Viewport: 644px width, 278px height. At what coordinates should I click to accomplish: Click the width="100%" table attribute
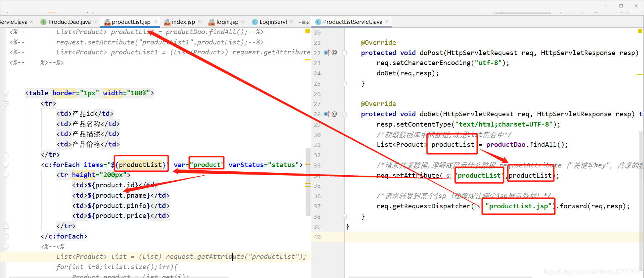click(126, 93)
